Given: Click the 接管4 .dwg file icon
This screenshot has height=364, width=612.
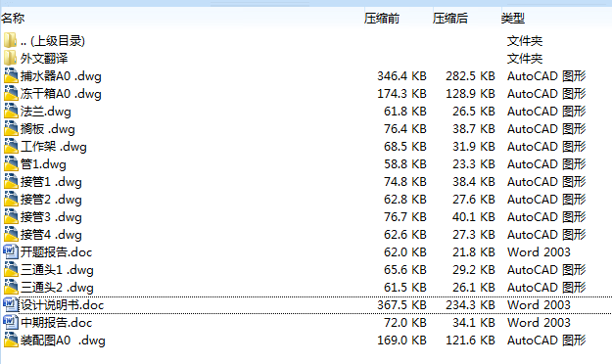Looking at the screenshot, I should point(11,235).
